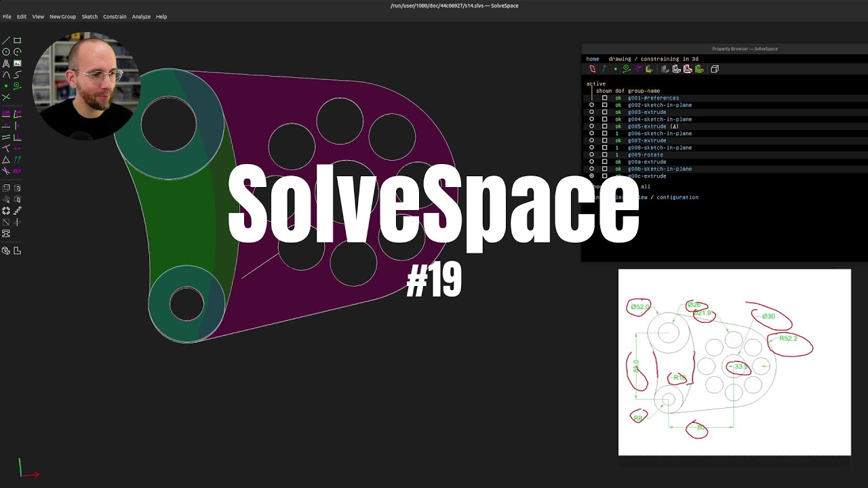The image size is (868, 488).
Task: Click the Toggle Construction tool icon
Action: (x=18, y=86)
